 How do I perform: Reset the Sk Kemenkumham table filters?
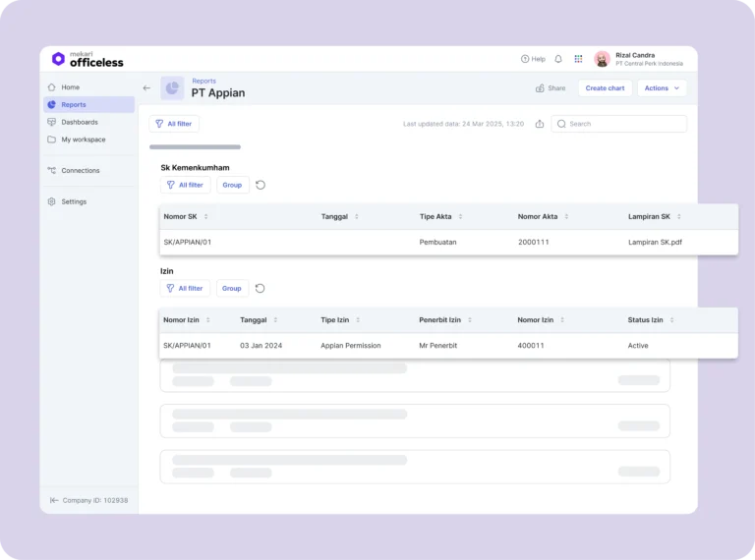261,185
